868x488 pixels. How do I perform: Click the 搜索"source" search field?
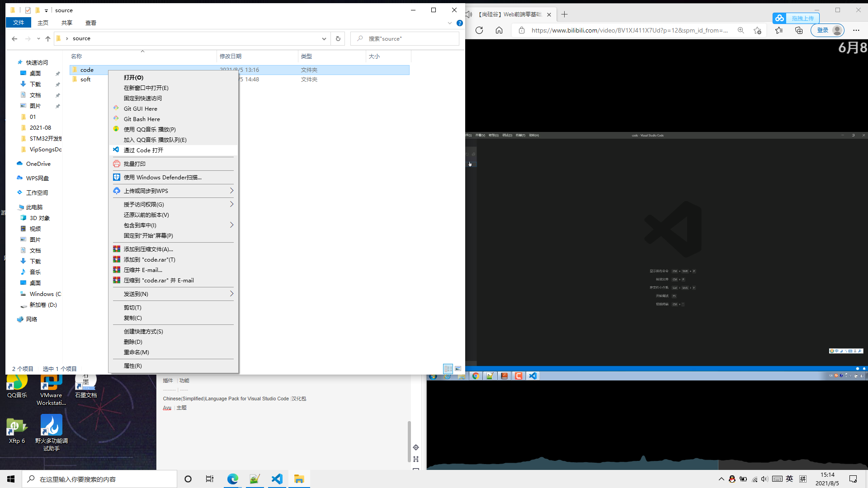(405, 38)
